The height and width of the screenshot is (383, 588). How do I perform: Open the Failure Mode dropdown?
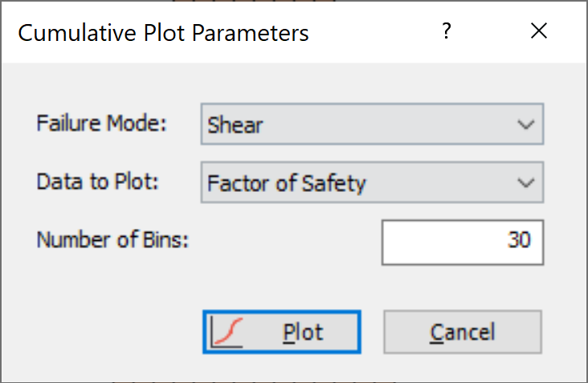pos(372,124)
